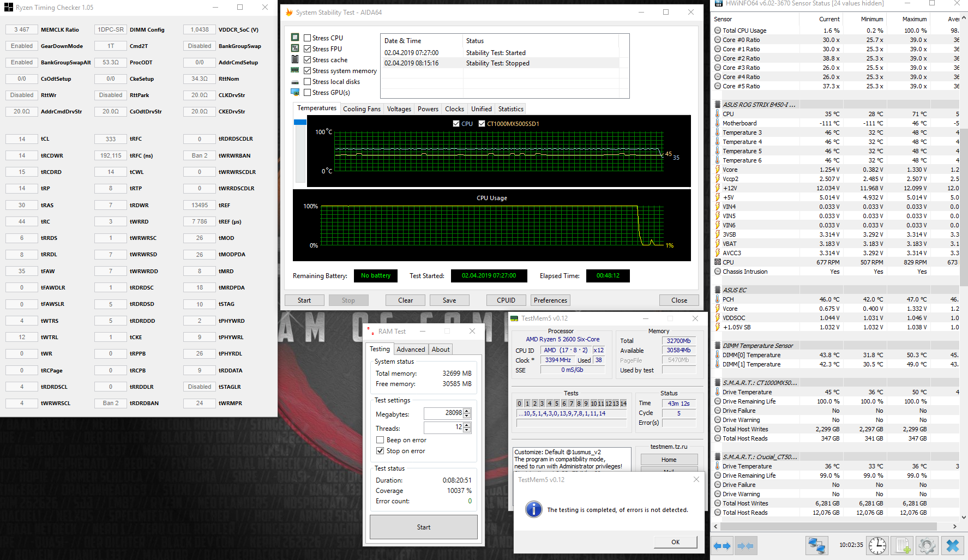
Task: Decrease Megabytes value with the down arrow
Action: coord(467,416)
